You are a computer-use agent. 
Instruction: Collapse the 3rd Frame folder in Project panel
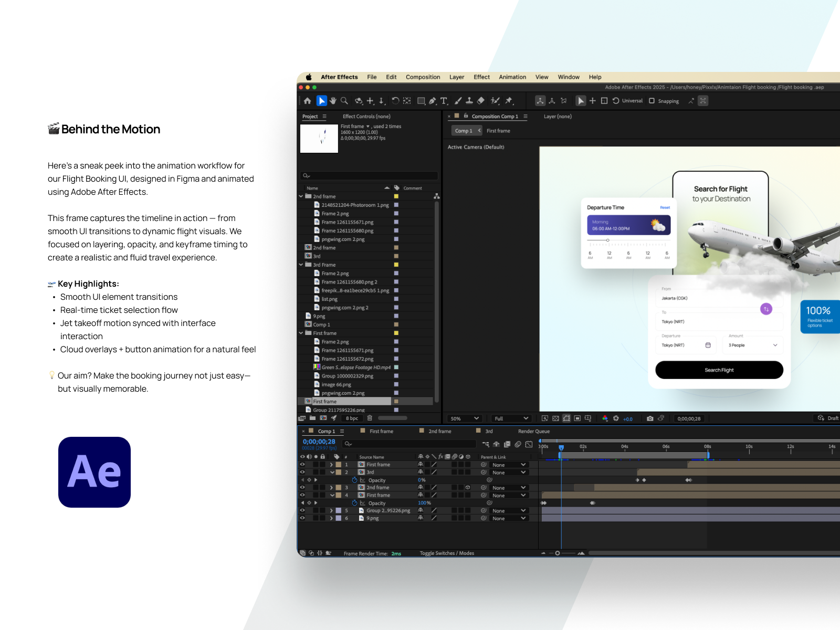point(301,265)
